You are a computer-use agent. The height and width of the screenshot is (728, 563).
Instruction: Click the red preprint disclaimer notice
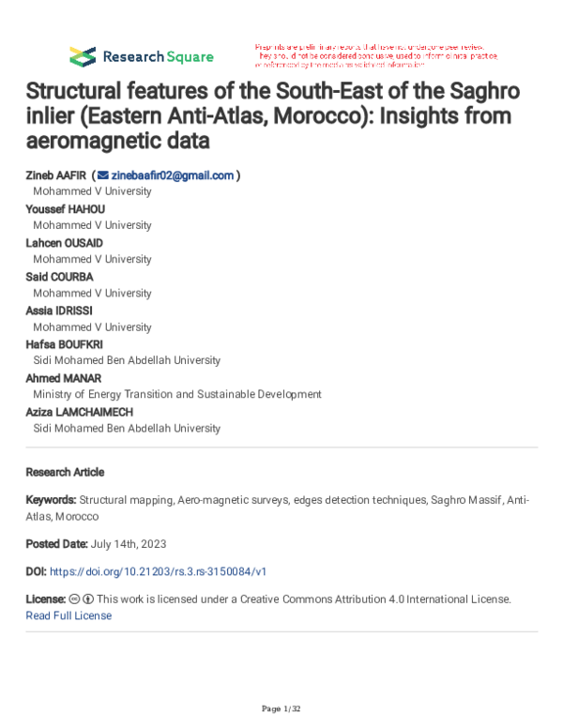click(x=376, y=56)
